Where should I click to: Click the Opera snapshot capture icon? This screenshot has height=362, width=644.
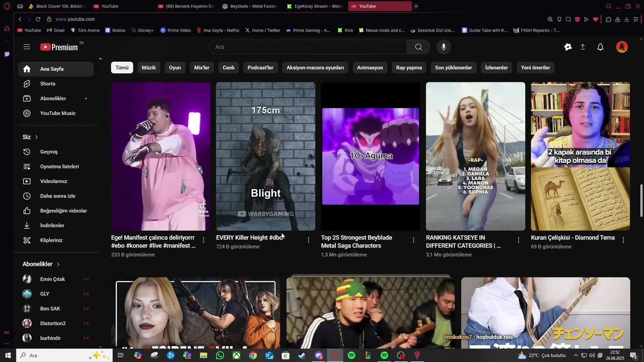568,19
